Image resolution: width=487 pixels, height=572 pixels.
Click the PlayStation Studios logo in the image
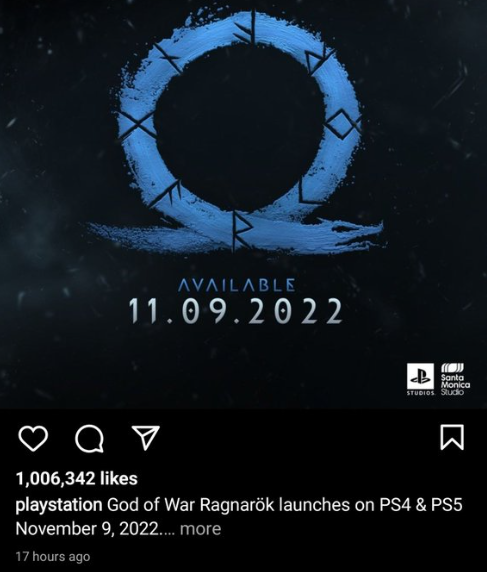(420, 379)
